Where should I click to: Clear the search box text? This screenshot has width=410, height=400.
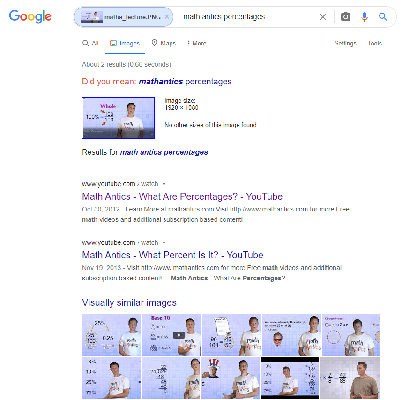(323, 17)
